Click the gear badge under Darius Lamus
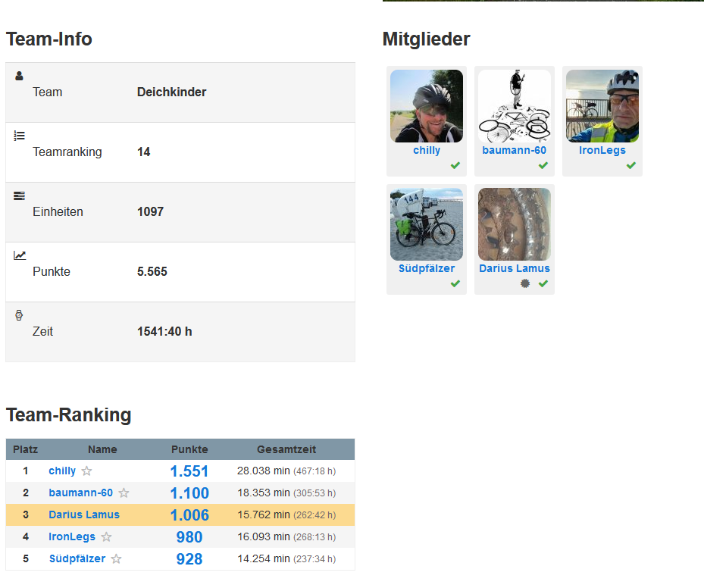Screen dimensions: 704x588 (x=525, y=283)
